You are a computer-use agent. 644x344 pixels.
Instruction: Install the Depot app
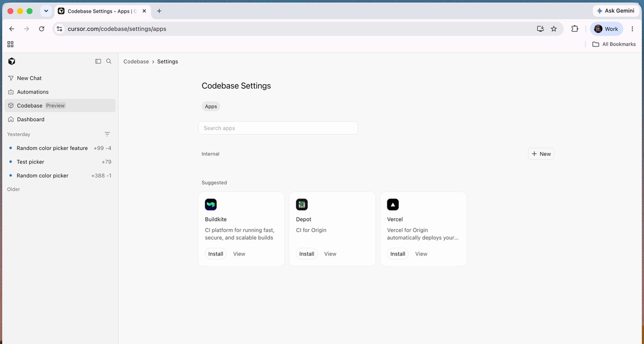click(307, 254)
